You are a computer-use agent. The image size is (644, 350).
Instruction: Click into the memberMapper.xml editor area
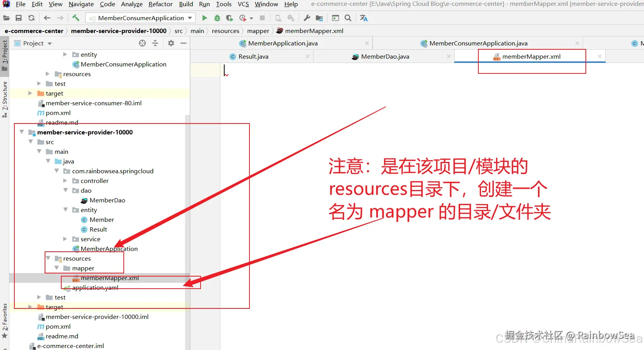pos(432,206)
